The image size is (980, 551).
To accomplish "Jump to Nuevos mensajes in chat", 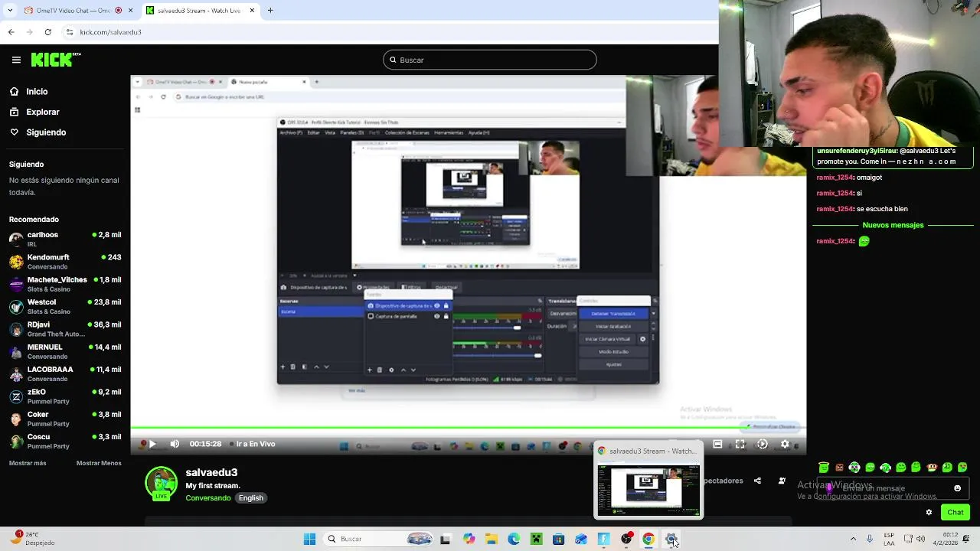I will coord(893,225).
